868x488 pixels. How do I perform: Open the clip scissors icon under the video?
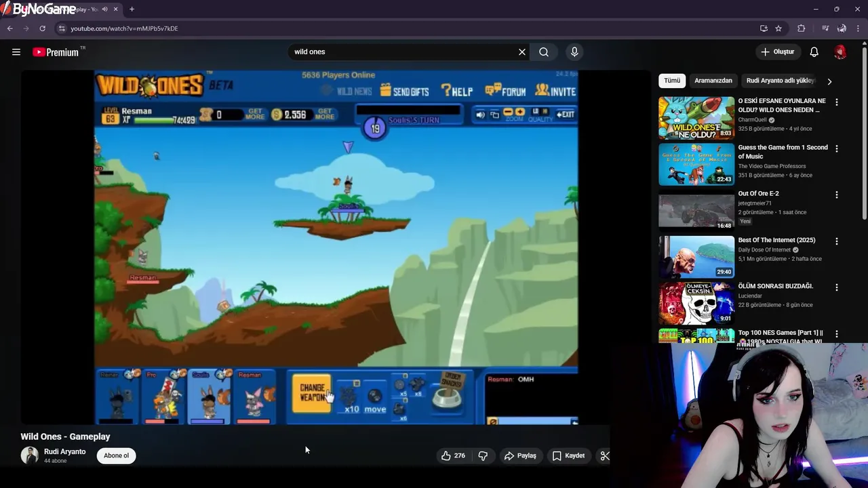click(x=604, y=455)
